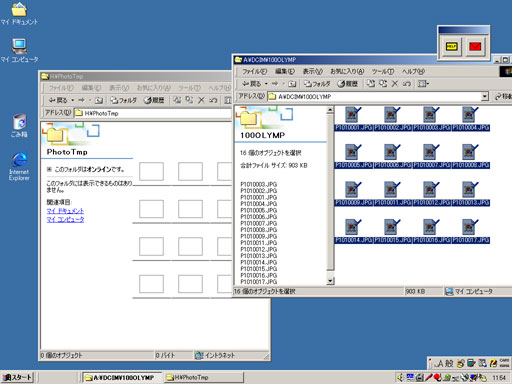Screen dimensions: 512x384
Task: Click the yellow HELP icon in floating panel
Action: tap(452, 47)
